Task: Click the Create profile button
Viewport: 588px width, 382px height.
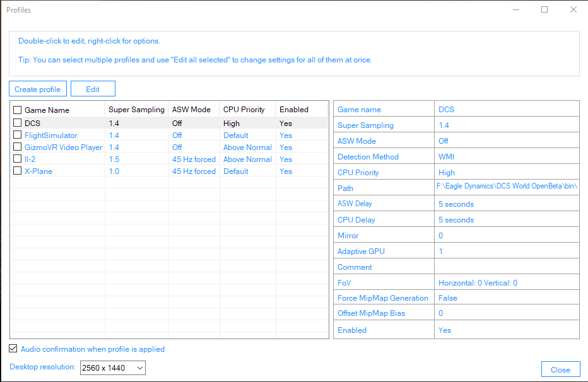Action: (x=38, y=89)
